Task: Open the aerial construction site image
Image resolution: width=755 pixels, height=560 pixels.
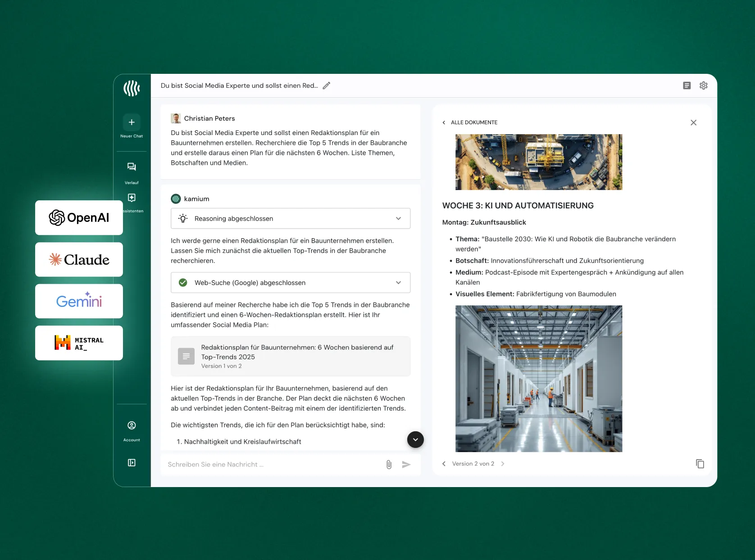Action: pyautogui.click(x=539, y=162)
